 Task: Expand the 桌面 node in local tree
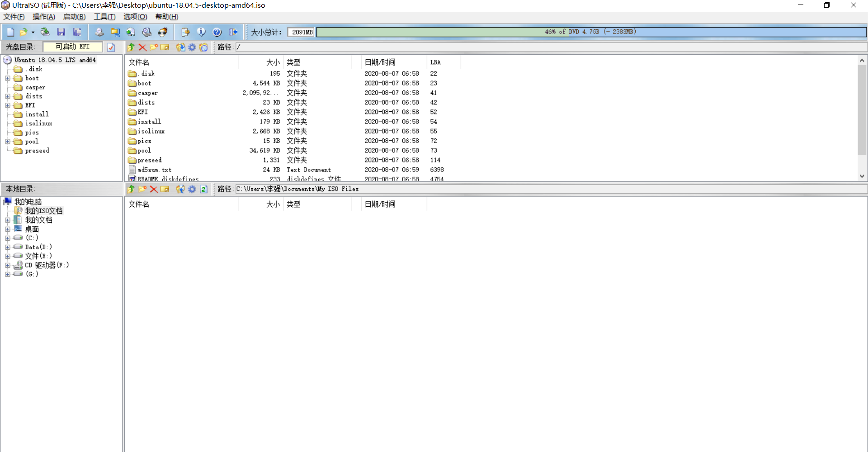tap(8, 229)
